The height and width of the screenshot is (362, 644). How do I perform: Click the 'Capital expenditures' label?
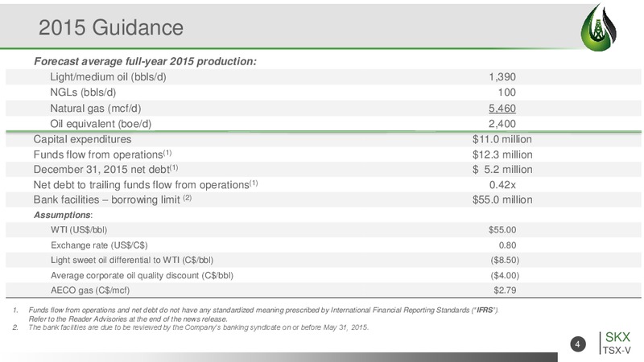[x=82, y=139]
